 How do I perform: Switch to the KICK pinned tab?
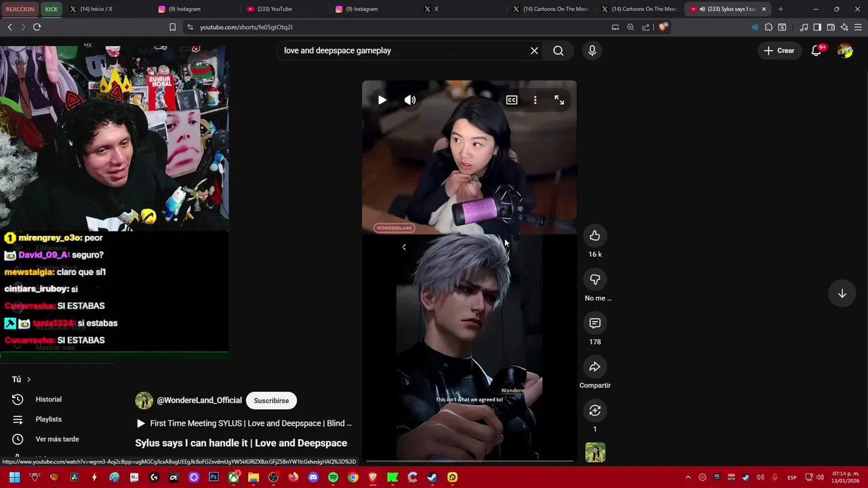(52, 9)
